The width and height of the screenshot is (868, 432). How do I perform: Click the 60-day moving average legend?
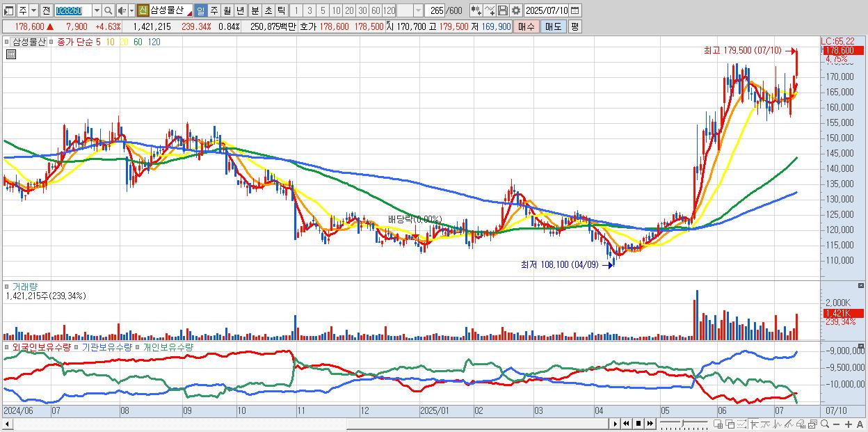pos(138,42)
